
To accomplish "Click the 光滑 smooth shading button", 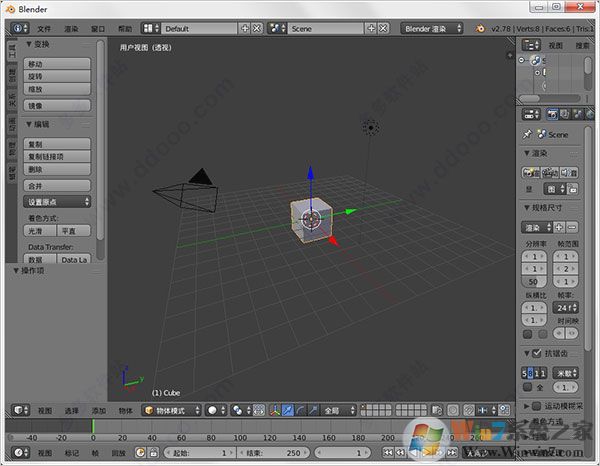I will click(x=40, y=231).
